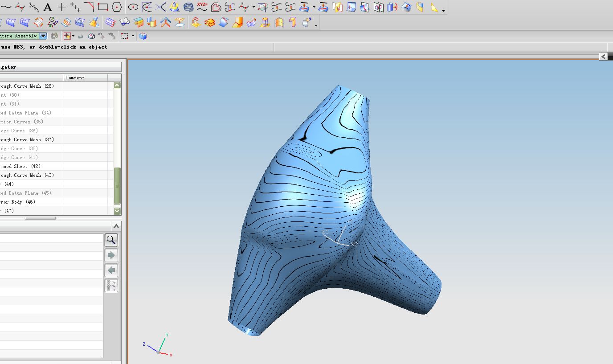Collapse the lower navigator panel with the caret
Viewport: 613px width, 364px height.
[116, 226]
